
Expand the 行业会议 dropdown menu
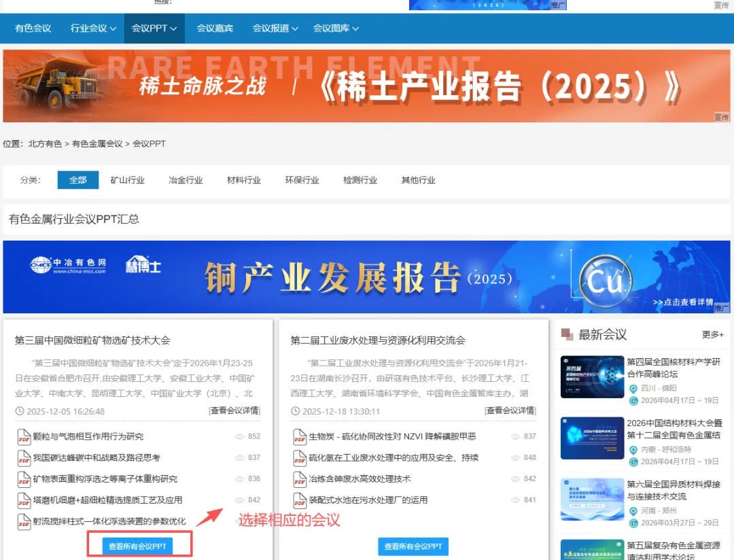[93, 28]
